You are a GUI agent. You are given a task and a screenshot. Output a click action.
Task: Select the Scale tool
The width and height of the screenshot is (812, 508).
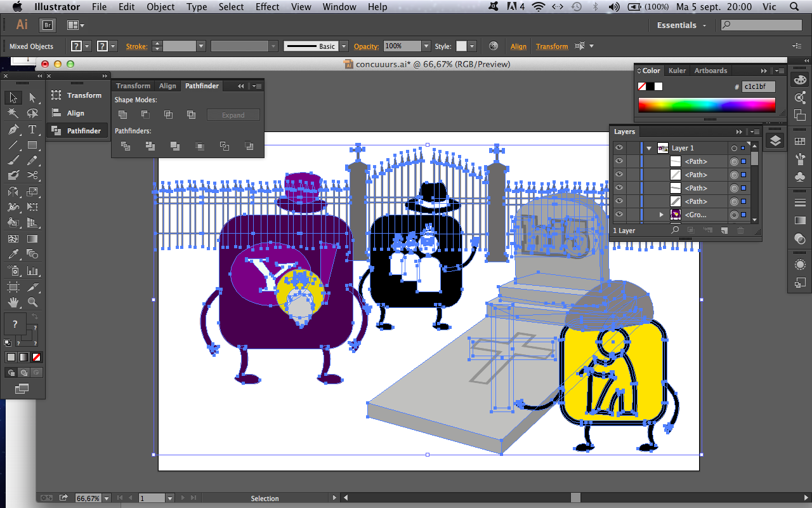coord(32,192)
